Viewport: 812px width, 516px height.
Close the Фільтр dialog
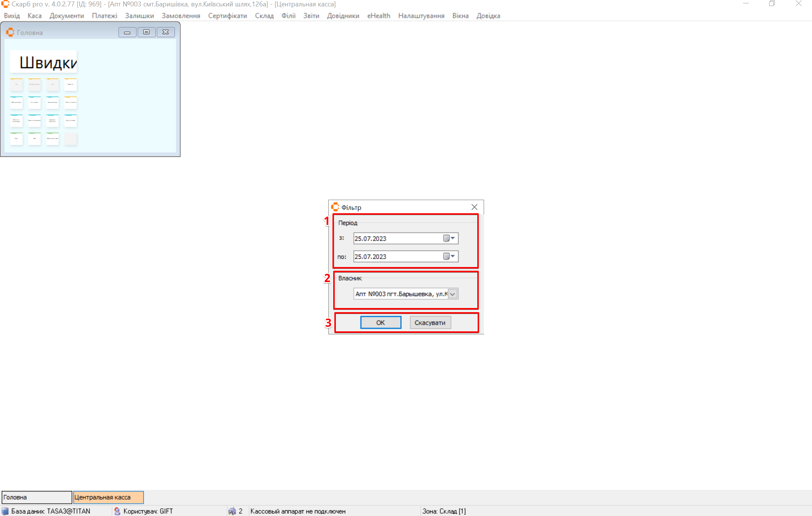[474, 207]
